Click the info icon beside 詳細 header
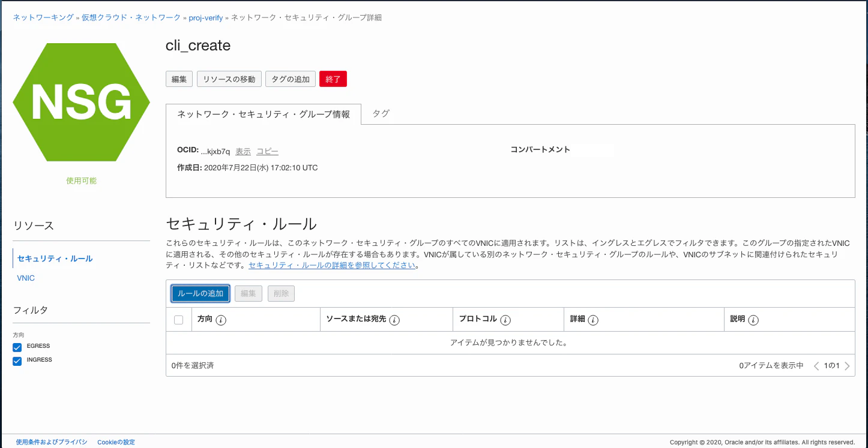The height and width of the screenshot is (448, 868). click(x=593, y=320)
